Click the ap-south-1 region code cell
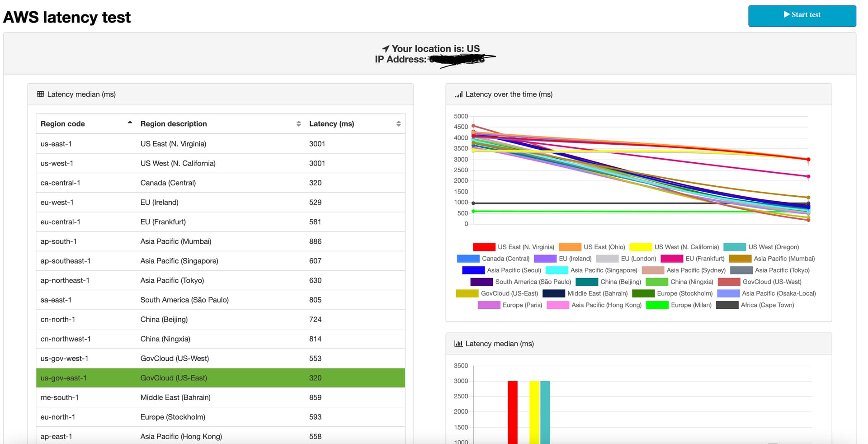Viewport: 868px width, 444px height. click(86, 241)
